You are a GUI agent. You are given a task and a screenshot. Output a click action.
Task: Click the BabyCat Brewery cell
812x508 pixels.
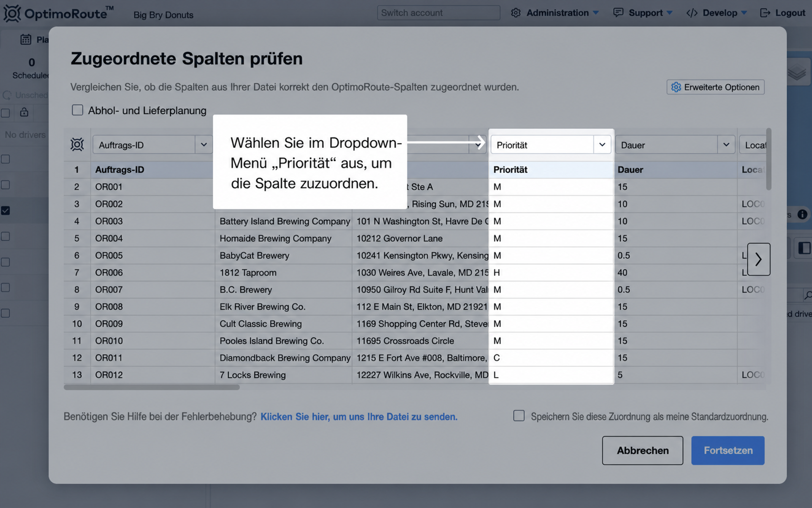[x=283, y=255]
